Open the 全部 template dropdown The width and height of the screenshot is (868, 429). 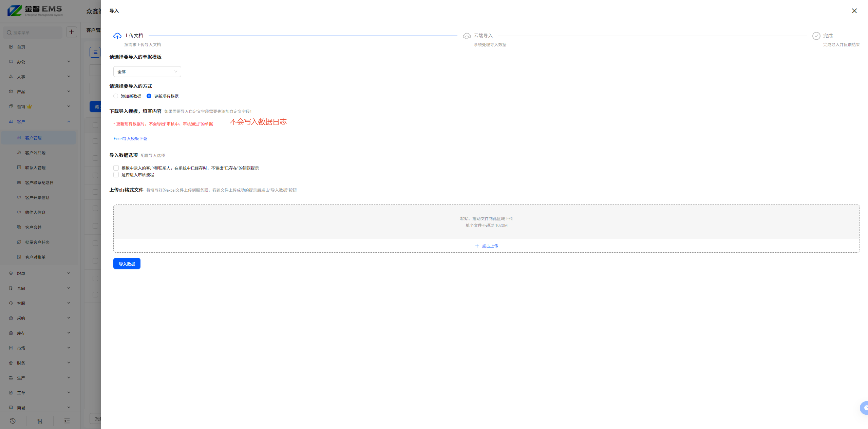147,72
